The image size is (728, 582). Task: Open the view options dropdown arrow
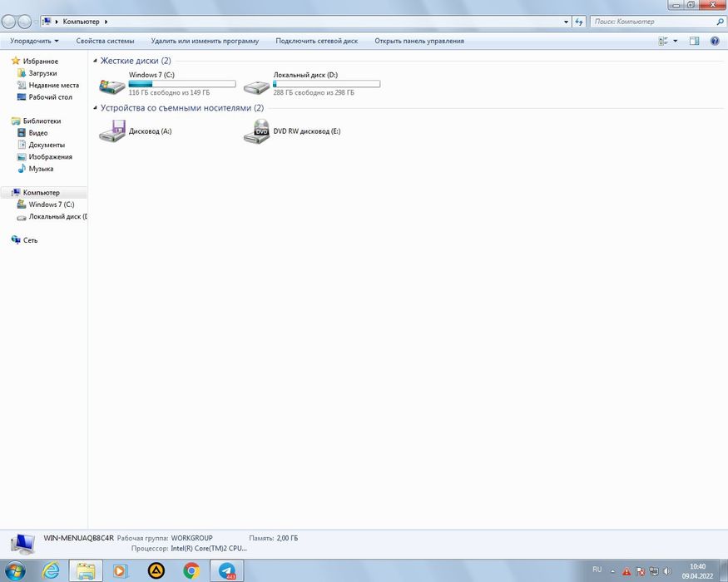[x=675, y=41]
